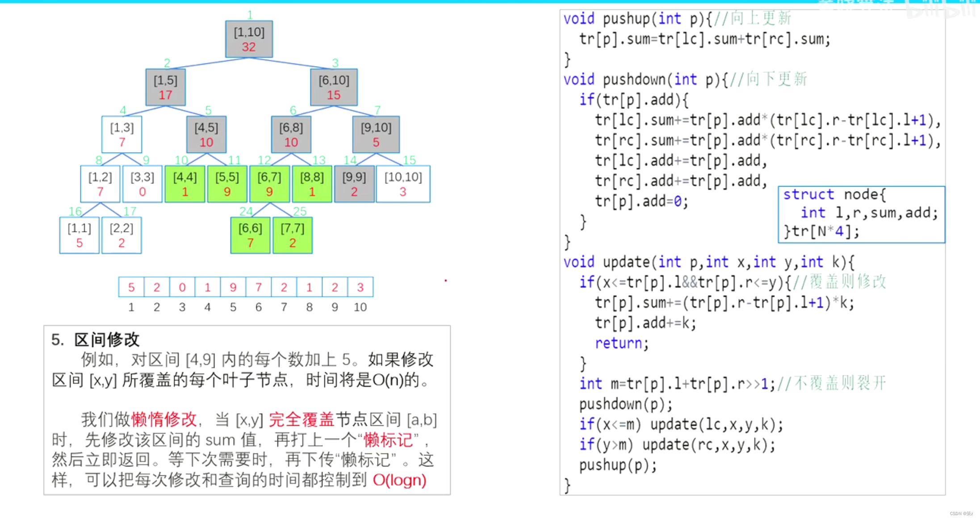Viewport: 980px width, 520px height.
Task: Click 'void pushup(int p)' function header
Action: coord(637,19)
